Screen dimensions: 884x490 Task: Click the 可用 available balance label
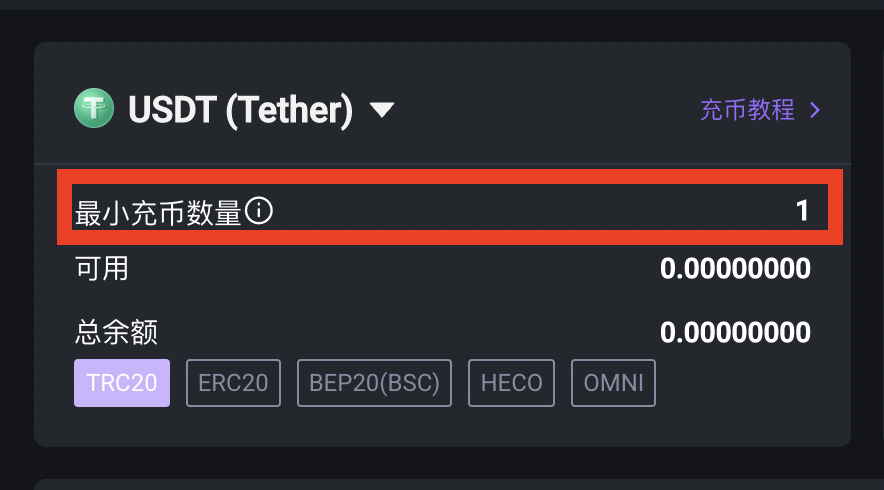tap(102, 268)
